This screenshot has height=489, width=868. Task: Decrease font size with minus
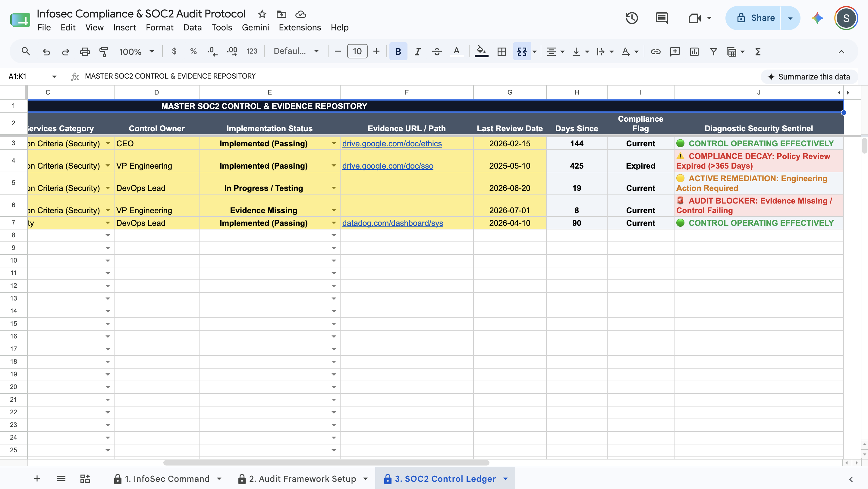click(338, 51)
